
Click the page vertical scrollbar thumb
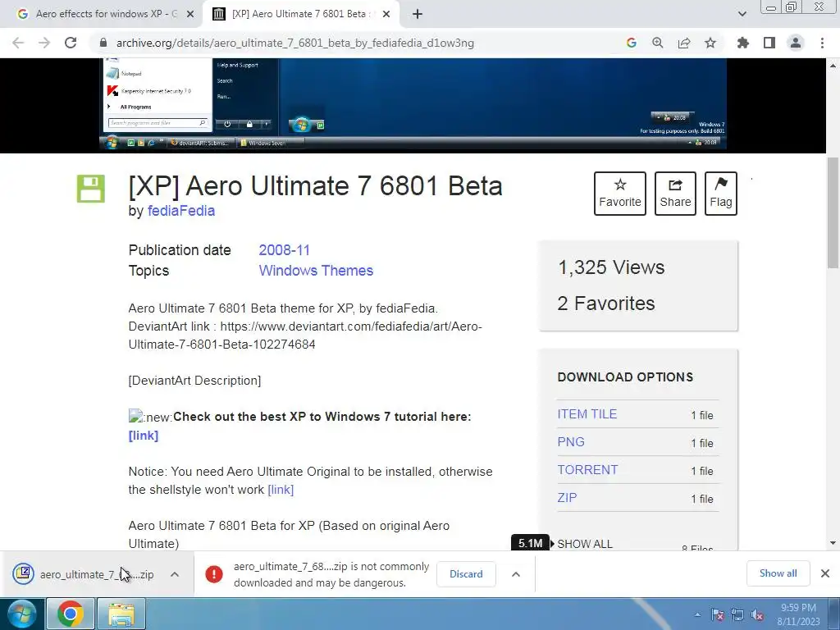(833, 212)
